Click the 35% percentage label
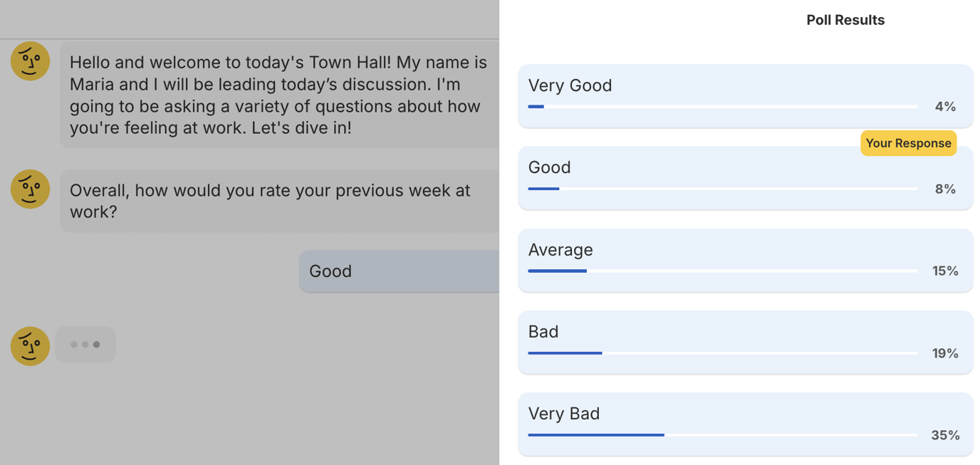Viewport: 980px width, 465px height. [945, 434]
